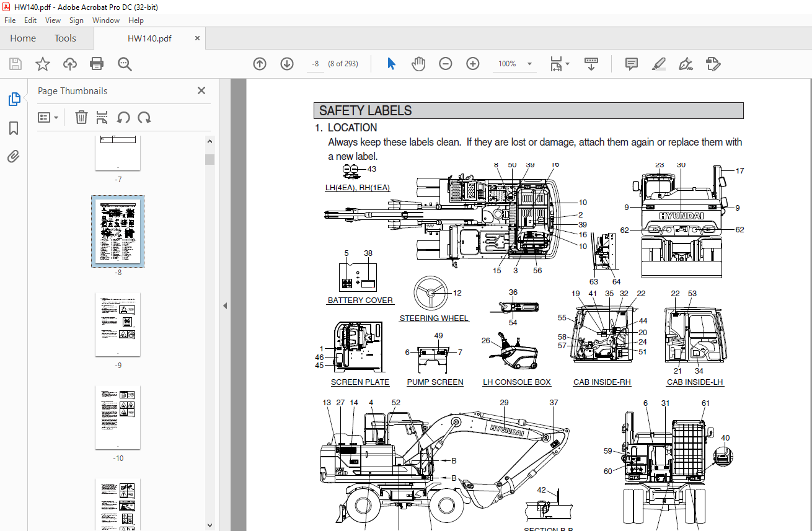Click the '1. LOCATION' heading text
Screen dimensions: 812x531
point(346,128)
